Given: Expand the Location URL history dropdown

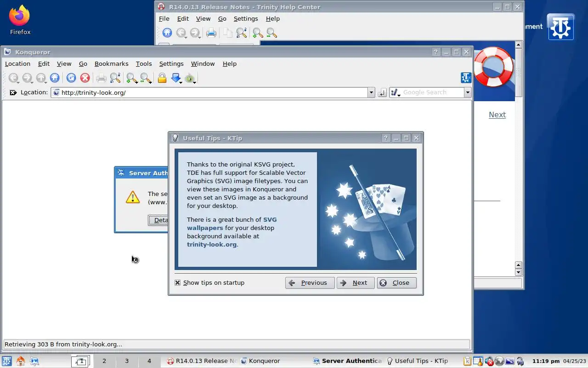Looking at the screenshot, I should pos(371,92).
